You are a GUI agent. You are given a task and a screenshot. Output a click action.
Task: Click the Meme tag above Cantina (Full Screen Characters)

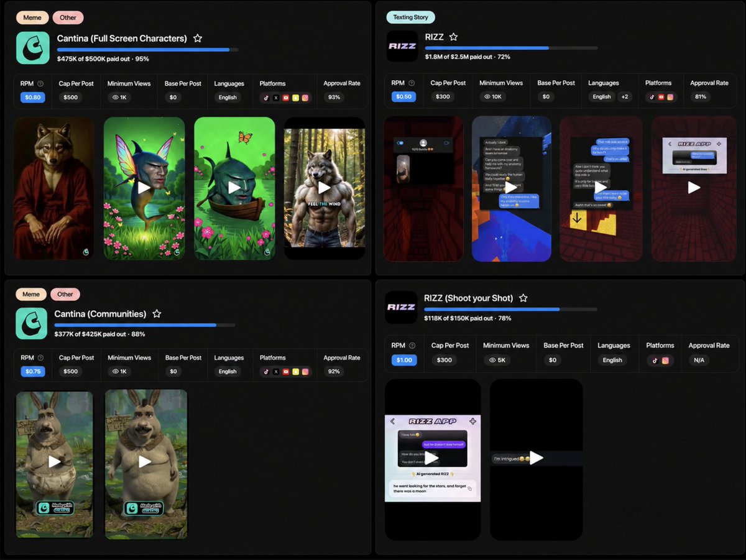tap(32, 17)
